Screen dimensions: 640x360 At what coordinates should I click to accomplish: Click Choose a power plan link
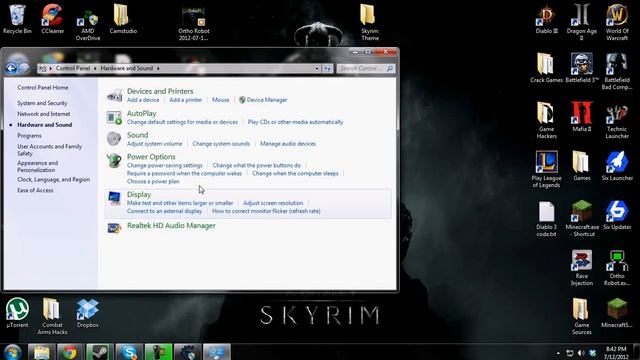153,181
